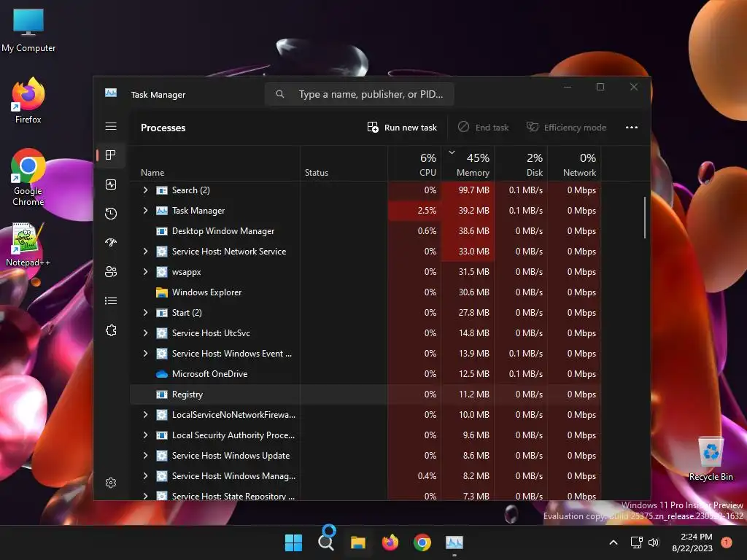Viewport: 747px width, 560px height.
Task: Open the Performance page icon in sidebar
Action: [x=111, y=184]
